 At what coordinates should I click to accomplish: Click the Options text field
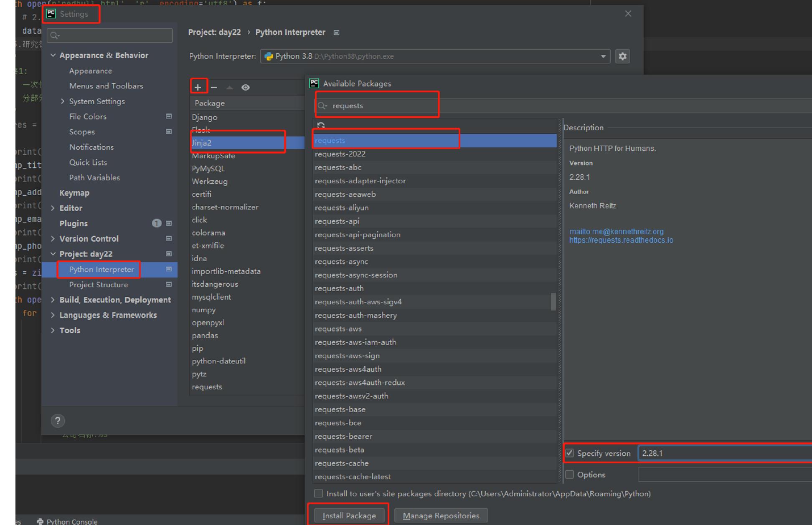click(x=725, y=475)
